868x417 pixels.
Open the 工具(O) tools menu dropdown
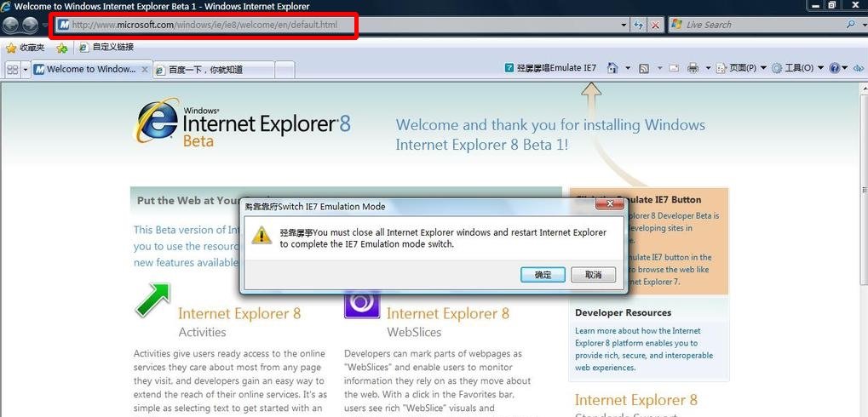click(x=793, y=68)
